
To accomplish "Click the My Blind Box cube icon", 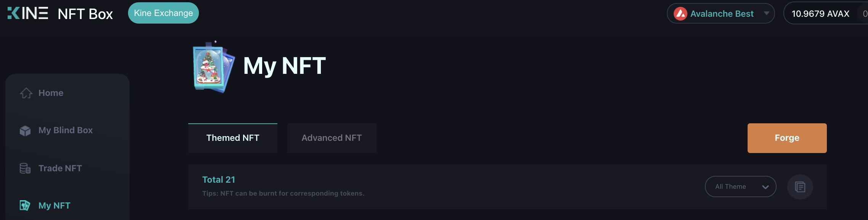I will [25, 131].
